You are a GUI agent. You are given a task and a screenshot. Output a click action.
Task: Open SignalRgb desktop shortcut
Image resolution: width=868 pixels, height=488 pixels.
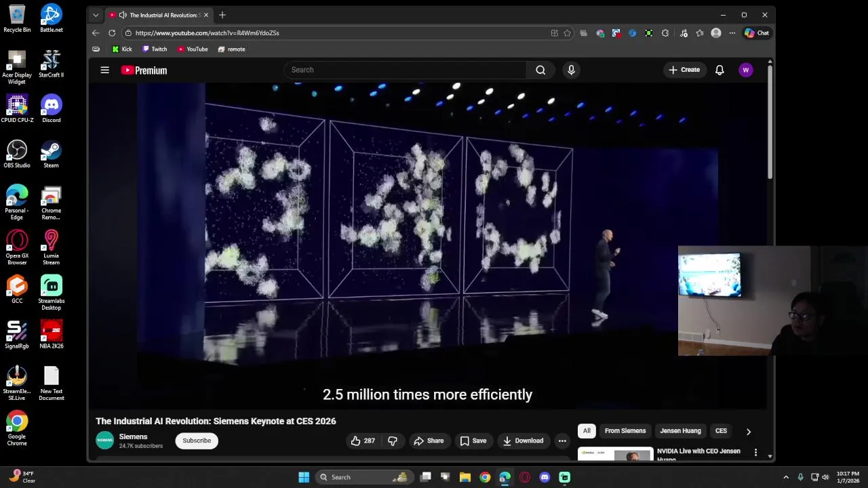click(17, 334)
